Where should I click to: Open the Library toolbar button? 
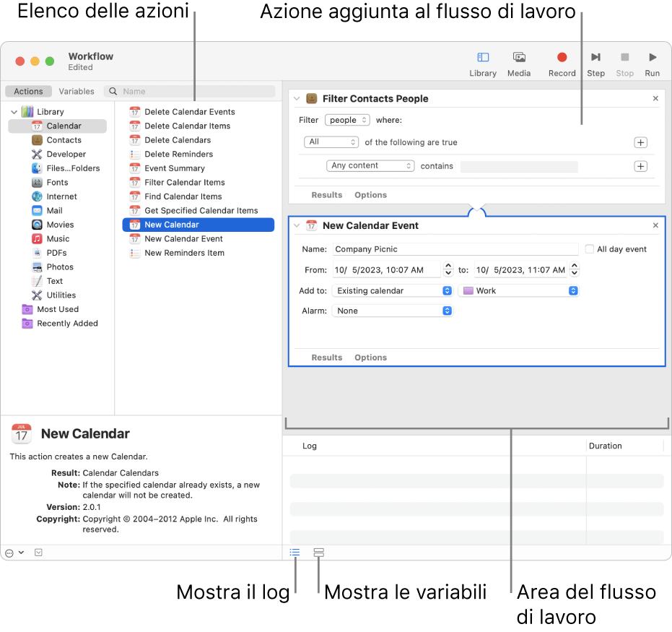pos(483,64)
